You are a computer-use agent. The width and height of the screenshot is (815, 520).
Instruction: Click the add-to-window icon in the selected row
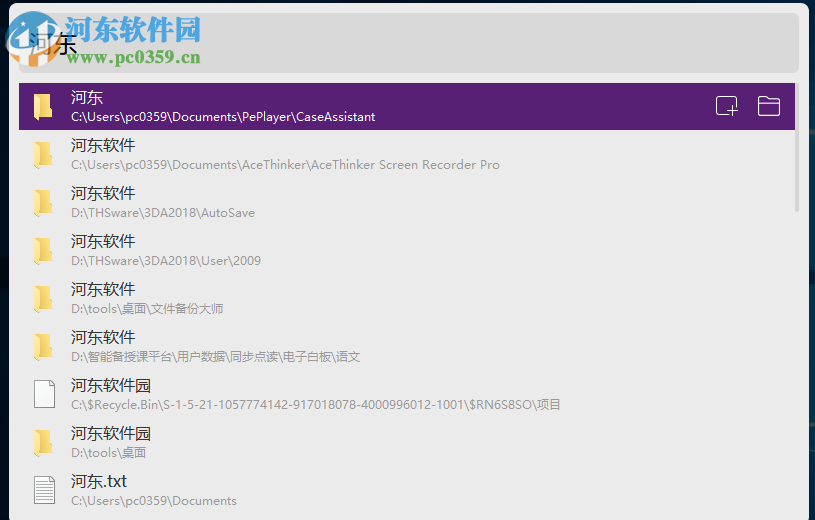pyautogui.click(x=727, y=106)
